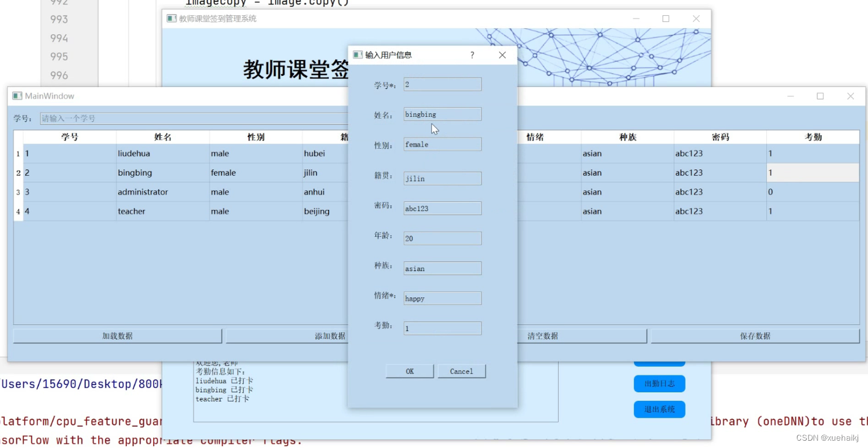Maximize the MainWindow window
This screenshot has height=448, width=868.
[x=820, y=95]
